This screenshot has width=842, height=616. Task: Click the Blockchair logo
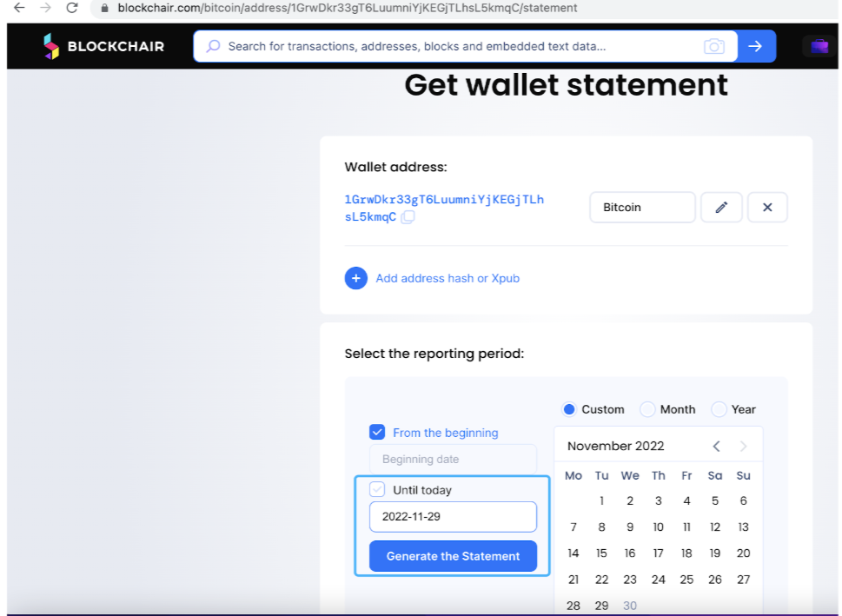(103, 46)
